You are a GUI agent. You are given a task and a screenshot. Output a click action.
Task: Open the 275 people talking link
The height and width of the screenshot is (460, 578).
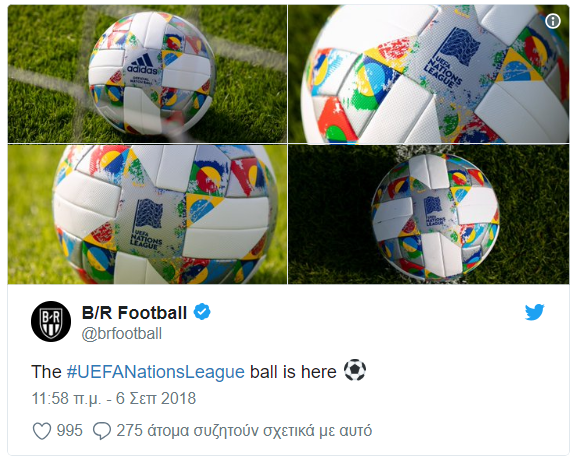click(x=244, y=431)
